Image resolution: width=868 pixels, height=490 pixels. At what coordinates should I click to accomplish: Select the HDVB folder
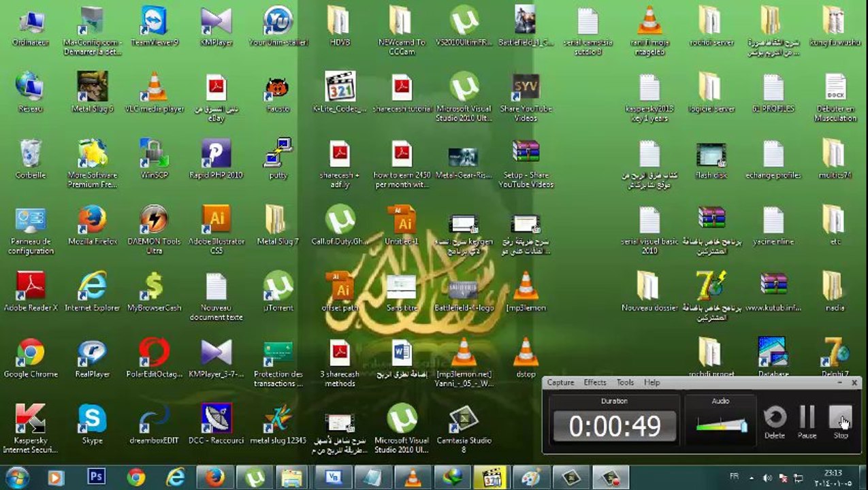[339, 27]
